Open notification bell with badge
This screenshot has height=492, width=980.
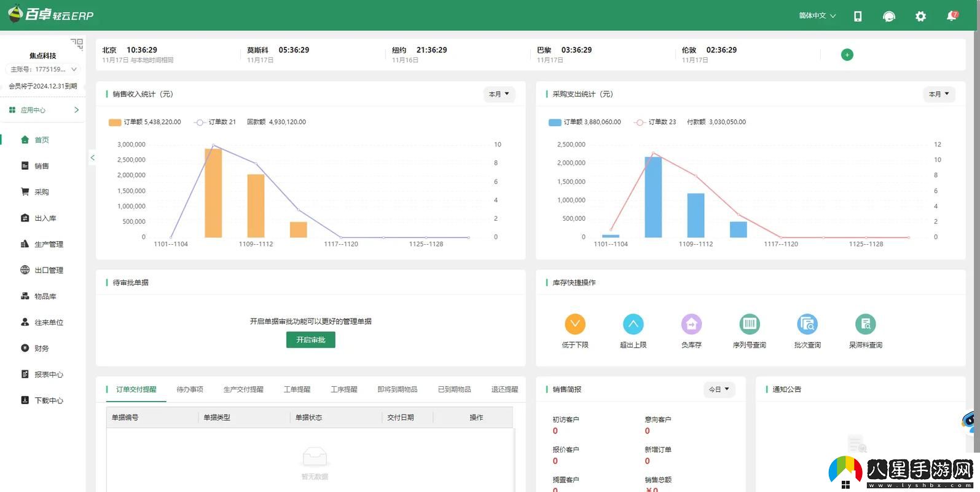pos(952,16)
